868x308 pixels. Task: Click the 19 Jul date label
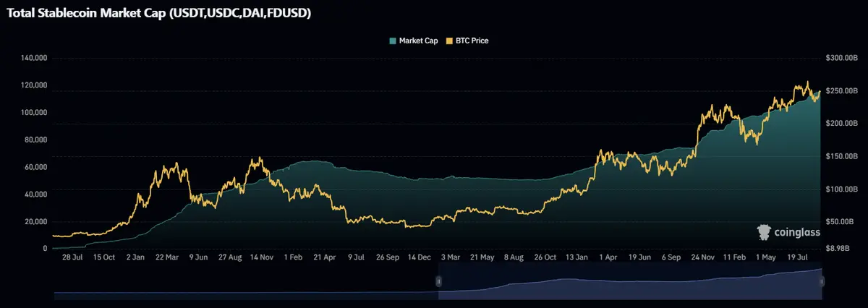click(796, 257)
